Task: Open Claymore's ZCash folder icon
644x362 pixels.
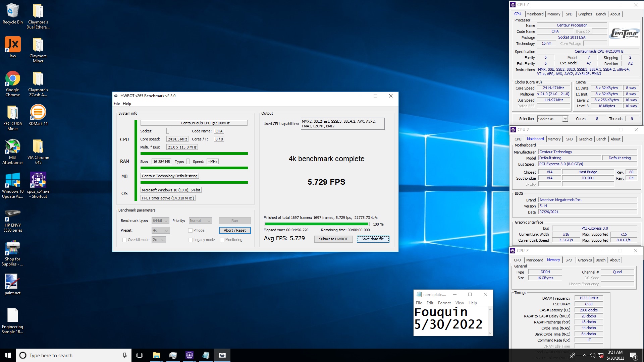Action: 38,84
